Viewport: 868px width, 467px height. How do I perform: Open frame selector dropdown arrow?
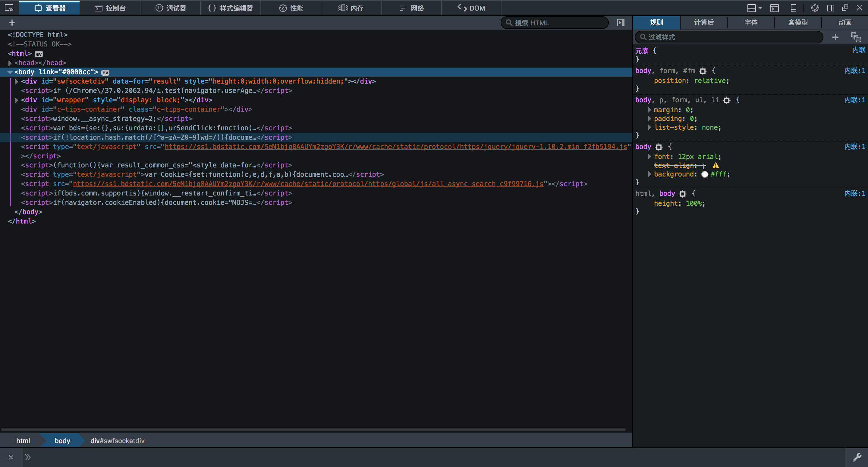point(760,8)
